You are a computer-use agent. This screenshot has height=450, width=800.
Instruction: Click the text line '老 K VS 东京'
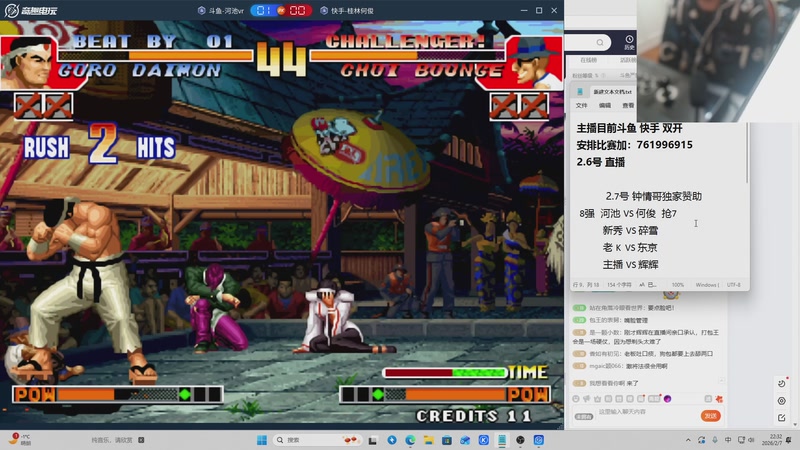click(630, 247)
